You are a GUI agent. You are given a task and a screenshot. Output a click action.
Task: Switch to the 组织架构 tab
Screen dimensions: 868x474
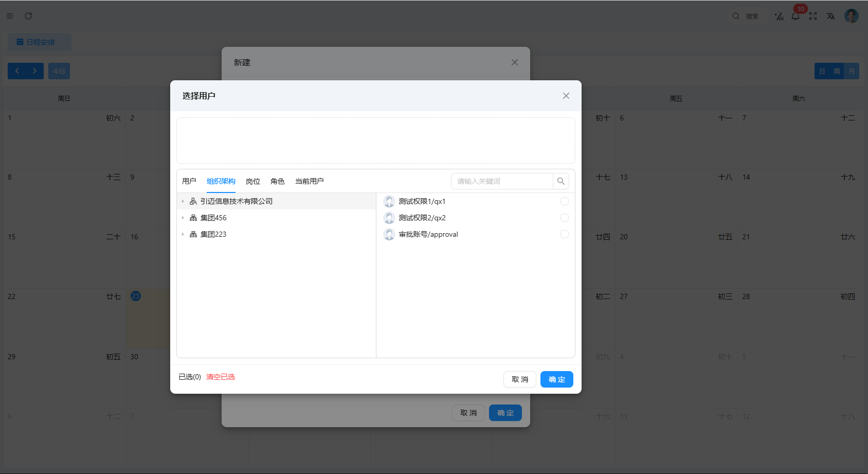[x=221, y=181]
